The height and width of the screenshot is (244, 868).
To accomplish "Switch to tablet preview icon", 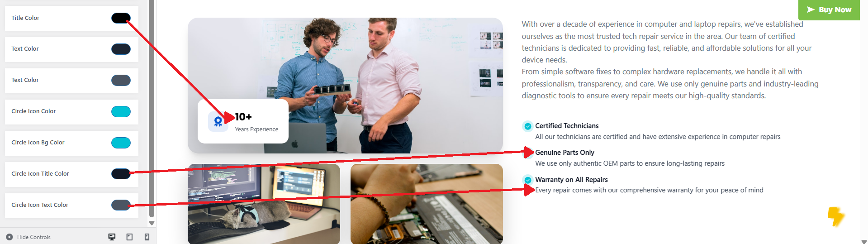I will 129,237.
